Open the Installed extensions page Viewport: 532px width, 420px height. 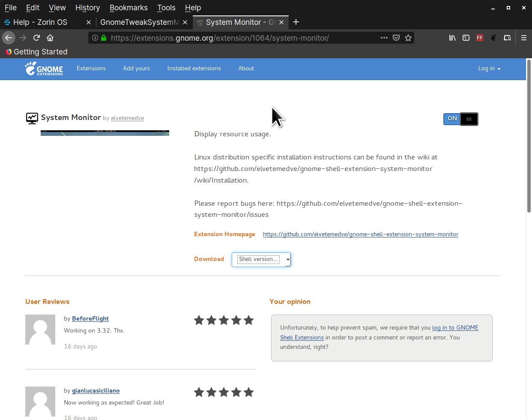coord(194,69)
